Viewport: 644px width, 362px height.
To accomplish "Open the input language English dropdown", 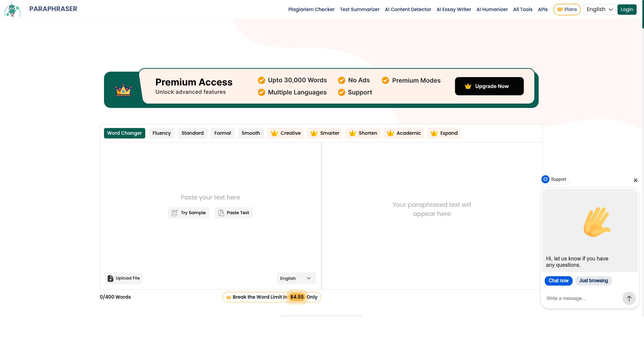I will (x=296, y=279).
